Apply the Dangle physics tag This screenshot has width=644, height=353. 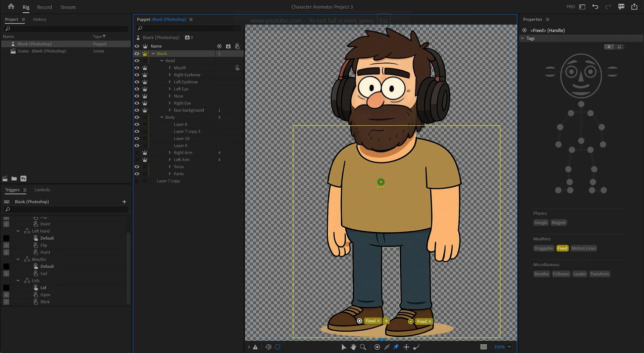[540, 223]
